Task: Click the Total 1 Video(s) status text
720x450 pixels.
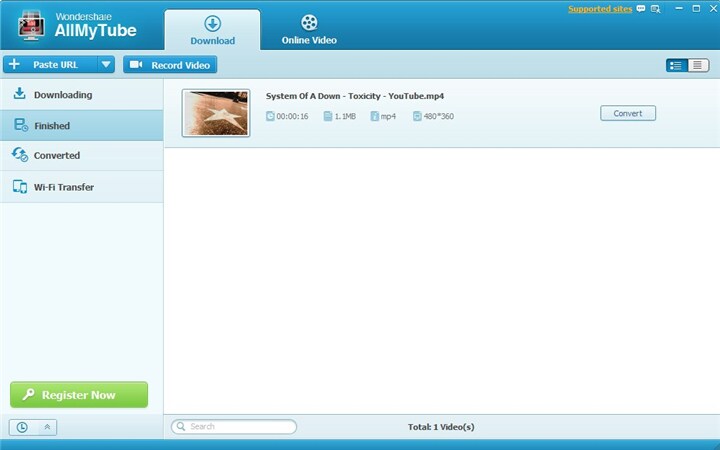Action: click(441, 427)
